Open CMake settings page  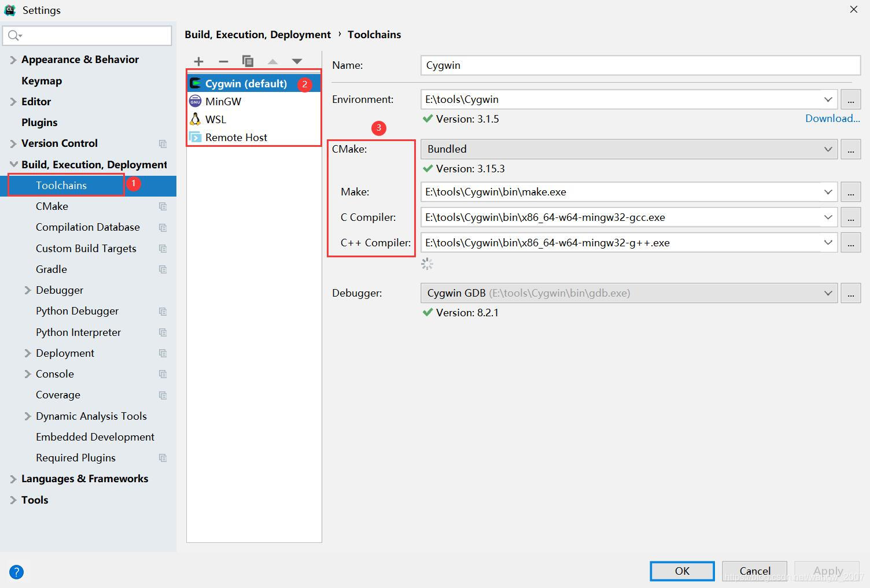[x=52, y=206]
